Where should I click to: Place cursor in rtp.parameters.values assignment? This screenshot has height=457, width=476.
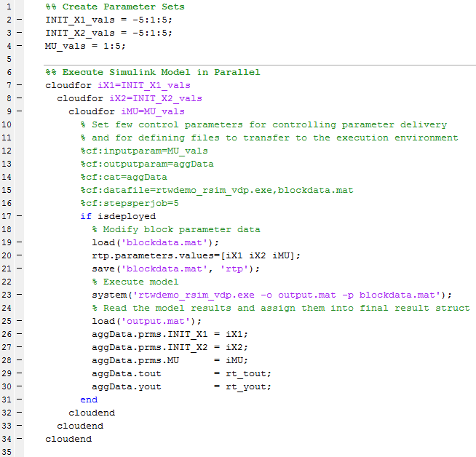click(195, 255)
